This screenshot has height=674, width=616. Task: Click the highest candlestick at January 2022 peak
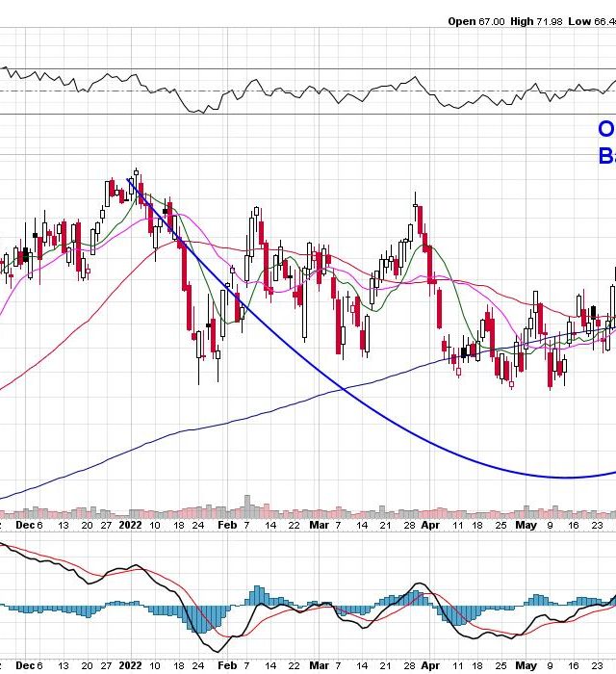[136, 175]
